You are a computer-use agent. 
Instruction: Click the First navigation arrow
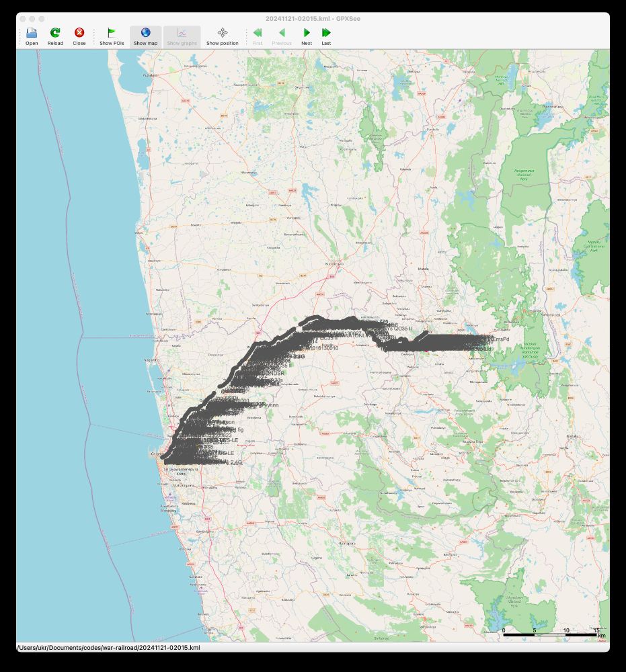[x=258, y=34]
